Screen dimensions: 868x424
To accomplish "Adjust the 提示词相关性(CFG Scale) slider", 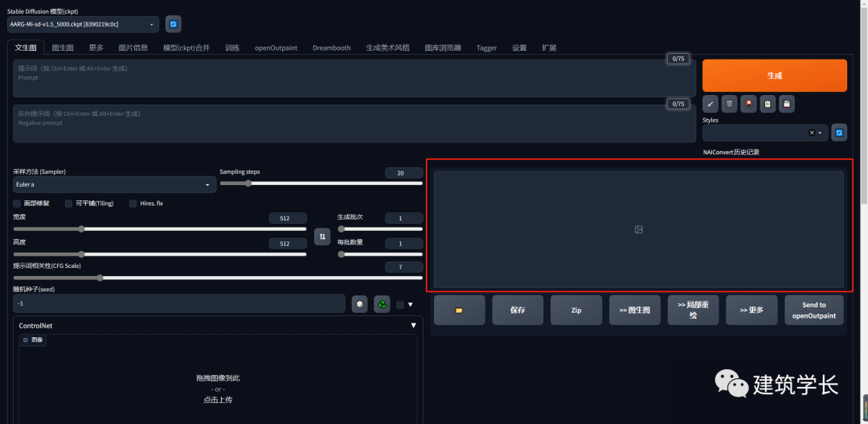I will pyautogui.click(x=218, y=278).
